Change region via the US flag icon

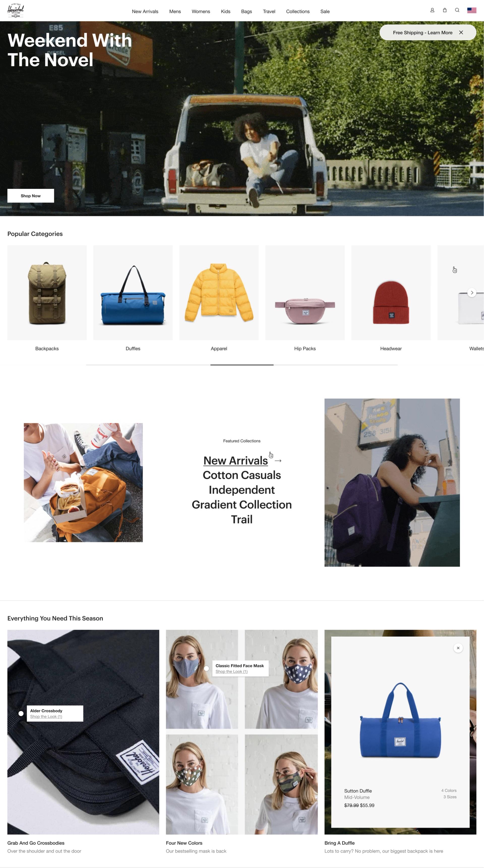coord(472,10)
